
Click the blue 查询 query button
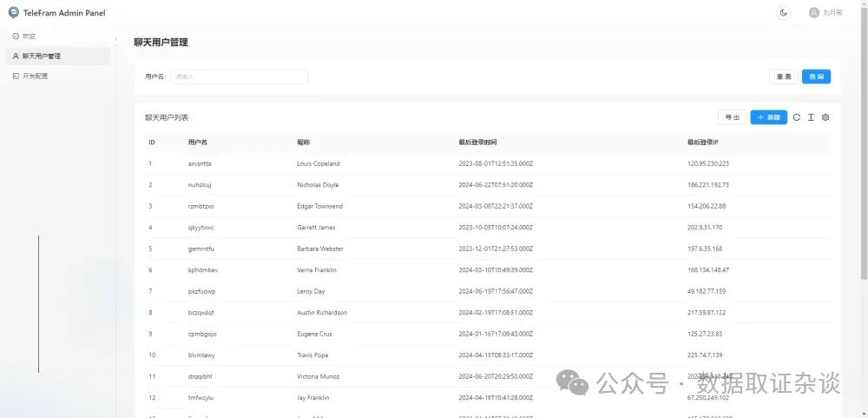[x=816, y=76]
